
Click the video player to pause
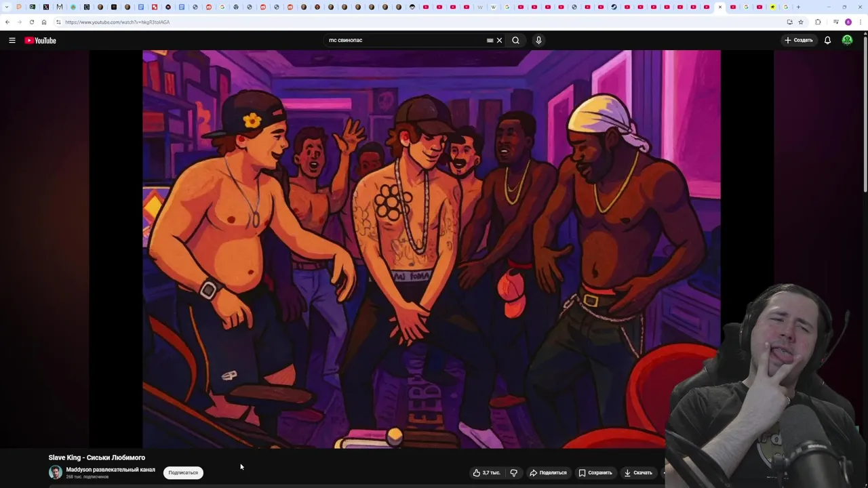(x=431, y=249)
